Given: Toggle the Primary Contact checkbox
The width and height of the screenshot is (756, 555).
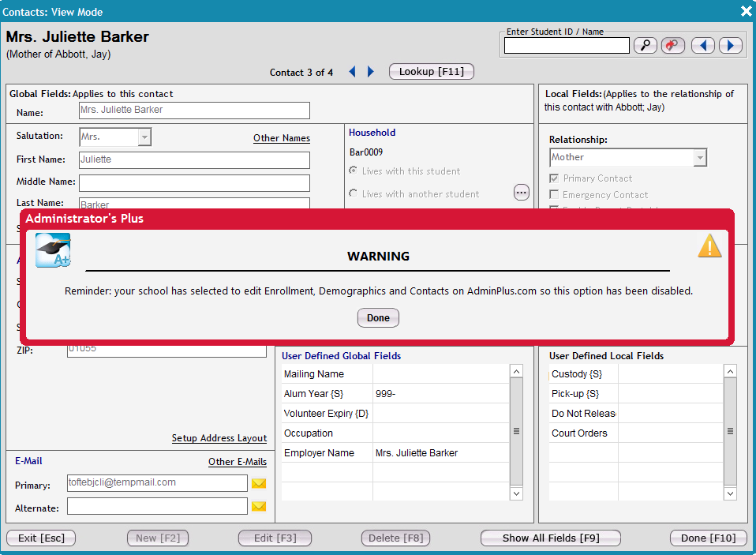Looking at the screenshot, I should click(554, 178).
